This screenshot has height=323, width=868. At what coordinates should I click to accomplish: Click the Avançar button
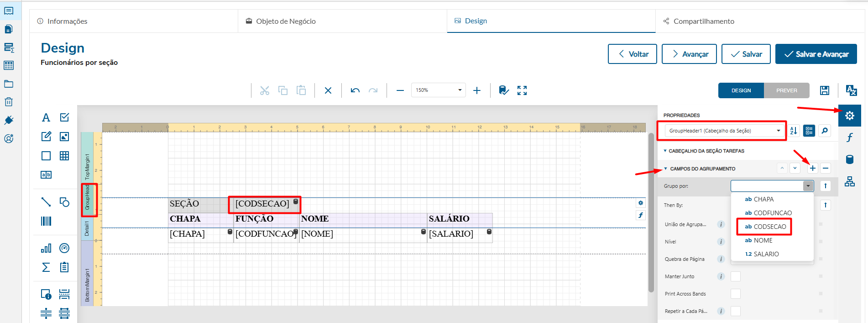(689, 54)
